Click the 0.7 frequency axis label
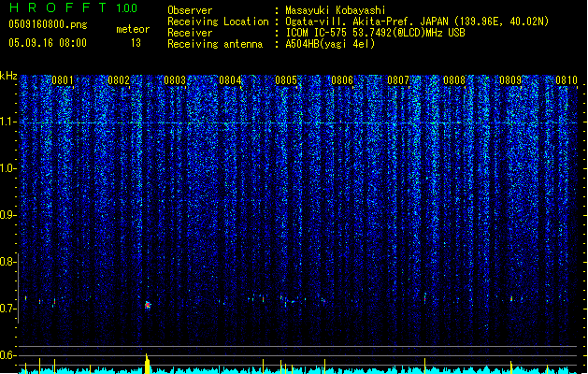The image size is (588, 374). (8, 309)
